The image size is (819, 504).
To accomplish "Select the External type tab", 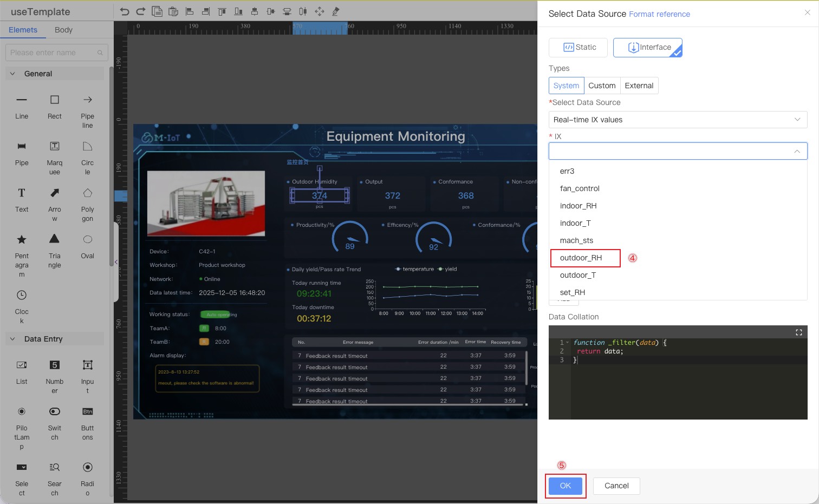I will (639, 86).
